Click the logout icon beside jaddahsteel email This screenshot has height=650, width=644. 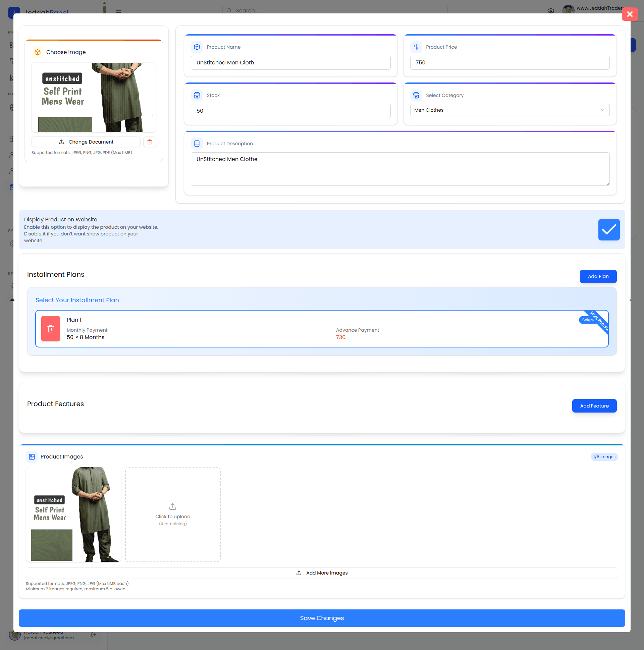[94, 635]
